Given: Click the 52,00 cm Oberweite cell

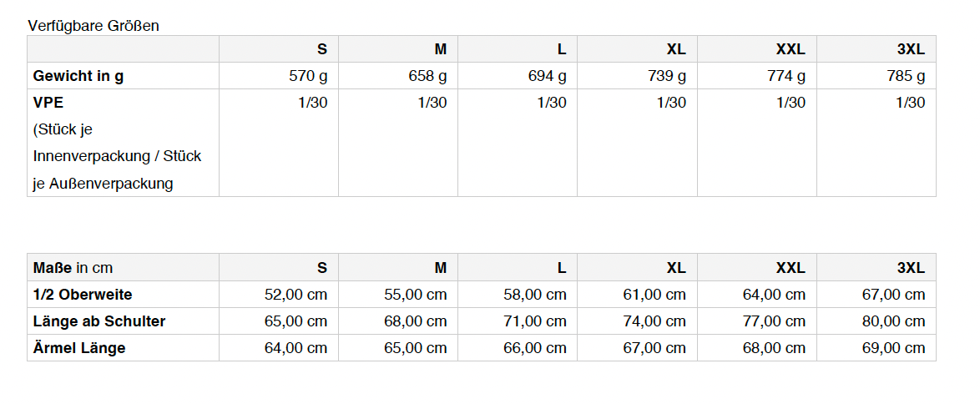Looking at the screenshot, I should pyautogui.click(x=296, y=295).
